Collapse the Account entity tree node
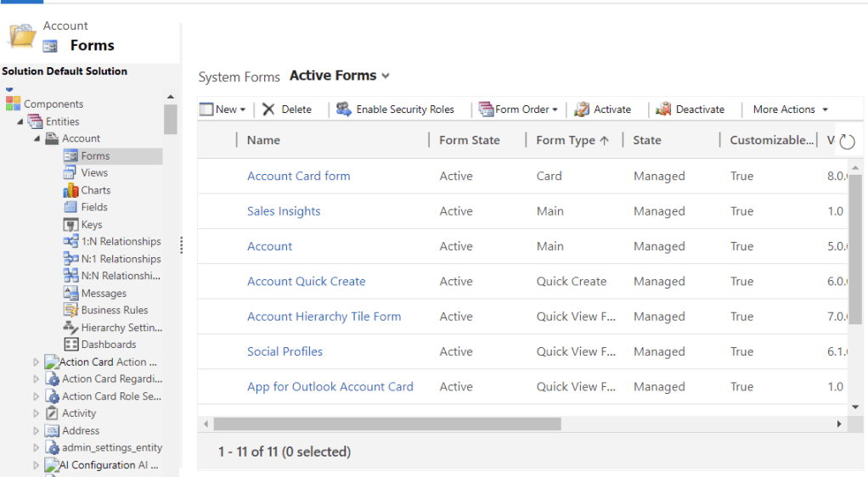Viewport: 868px width, 477px height. click(37, 138)
